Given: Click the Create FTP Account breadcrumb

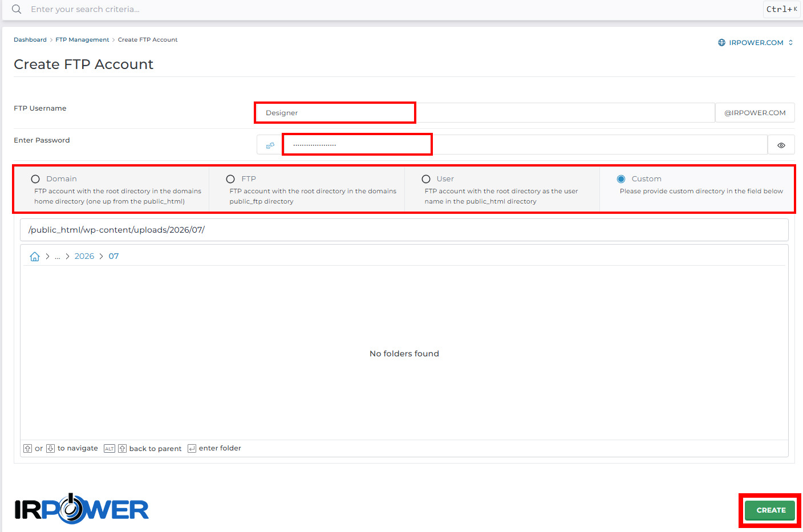Looking at the screenshot, I should 148,40.
